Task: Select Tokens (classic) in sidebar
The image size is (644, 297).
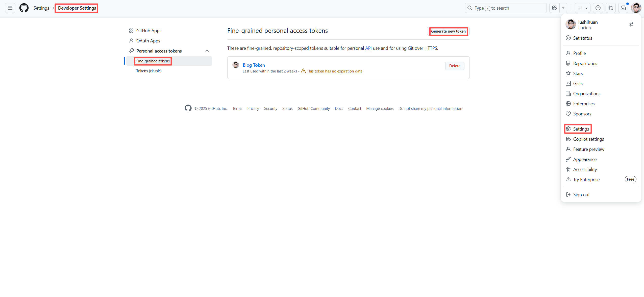Action: pyautogui.click(x=149, y=71)
